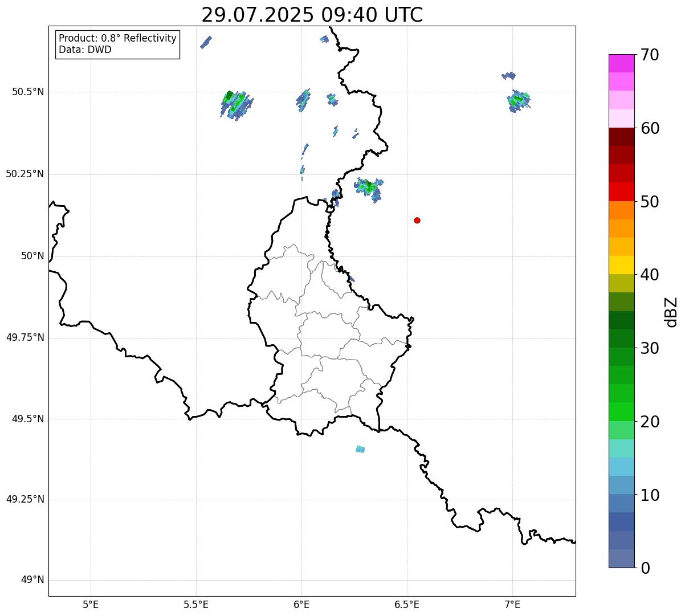Click the 5°E longitude label
The height and width of the screenshot is (616, 685).
point(91,605)
